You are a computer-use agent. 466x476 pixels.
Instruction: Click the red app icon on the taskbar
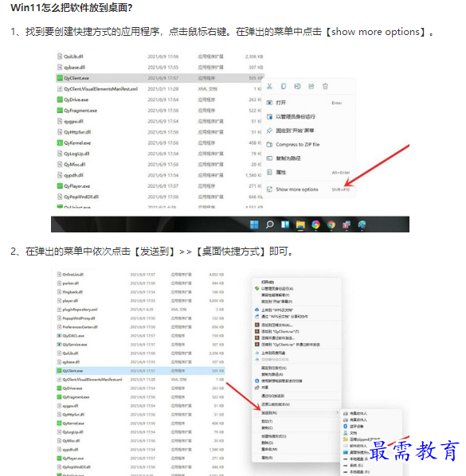pyautogui.click(x=347, y=224)
